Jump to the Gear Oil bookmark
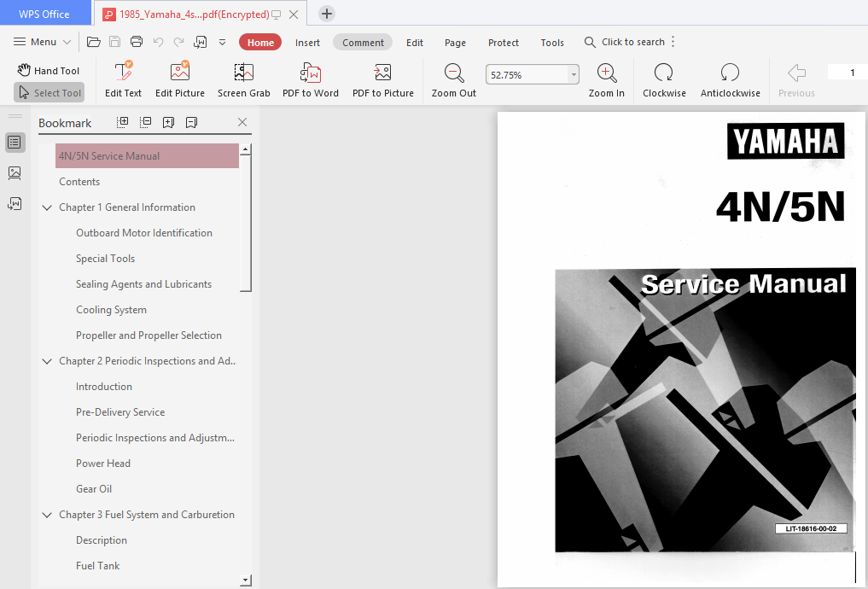Viewport: 868px width, 589px height. [x=94, y=489]
